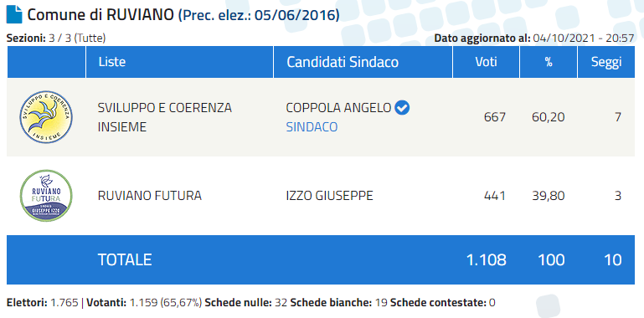Select the Comune di RUVIANO heading
The image size is (644, 318).
coord(101,15)
